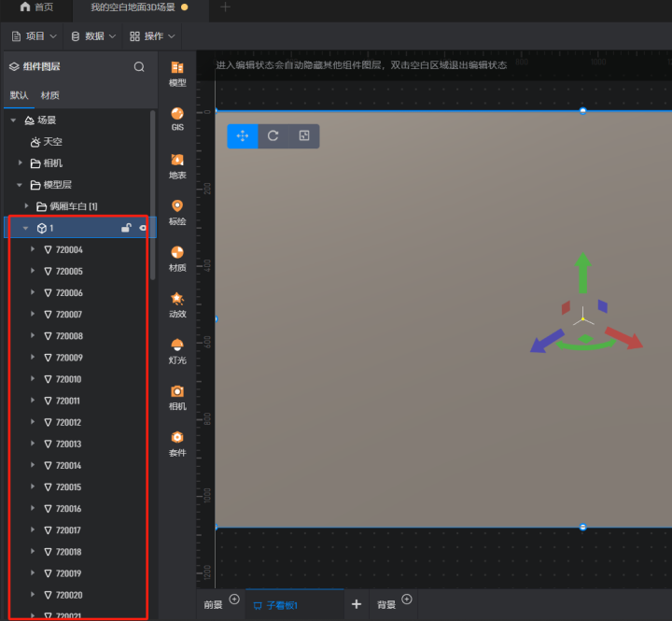Click the green Y-axis arrow of gizmo

coord(582,273)
